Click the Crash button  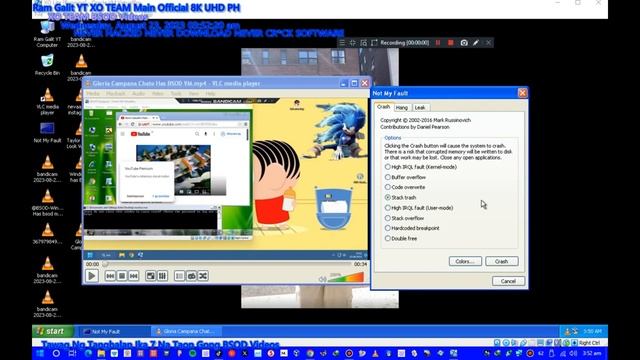[502, 261]
